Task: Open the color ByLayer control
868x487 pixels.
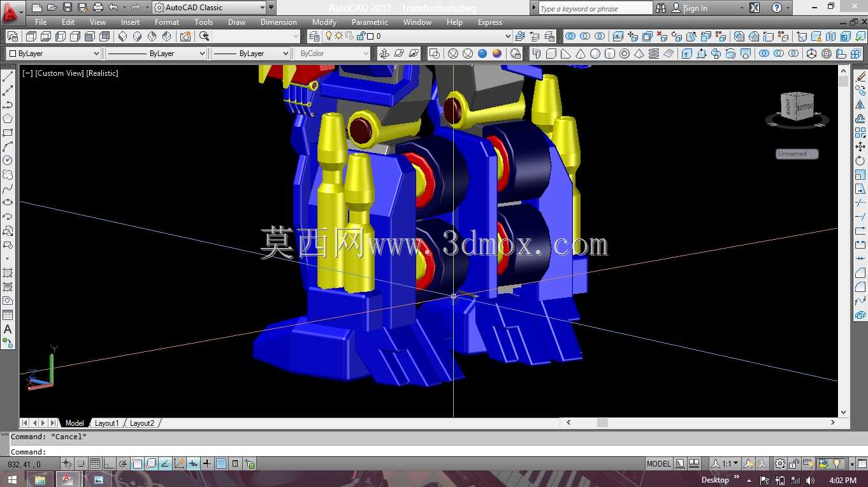Action: pos(54,54)
